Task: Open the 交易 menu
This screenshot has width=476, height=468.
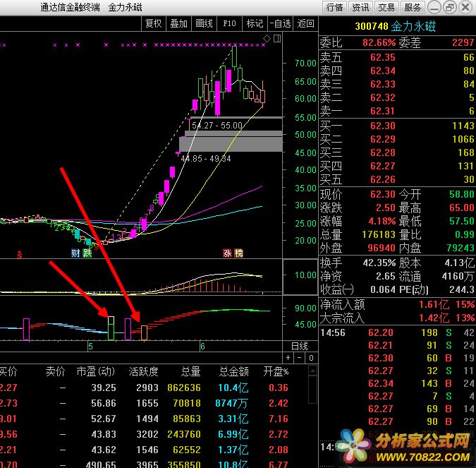Action: pyautogui.click(x=386, y=7)
